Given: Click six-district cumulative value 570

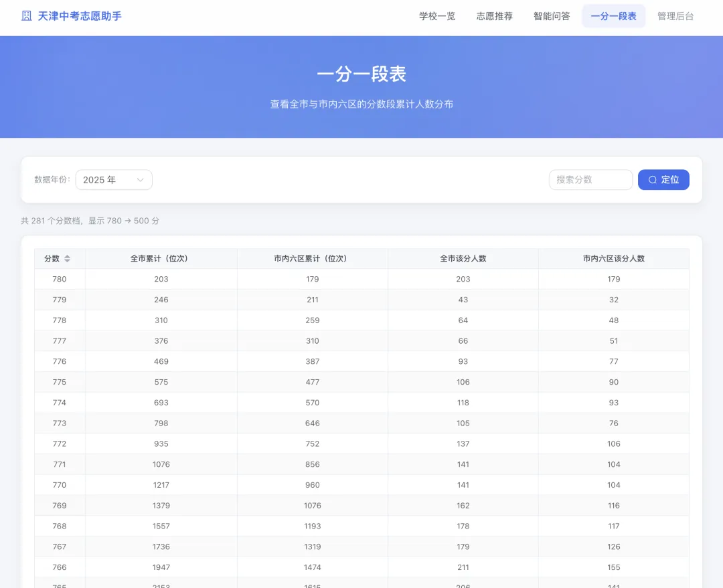Looking at the screenshot, I should (x=313, y=403).
